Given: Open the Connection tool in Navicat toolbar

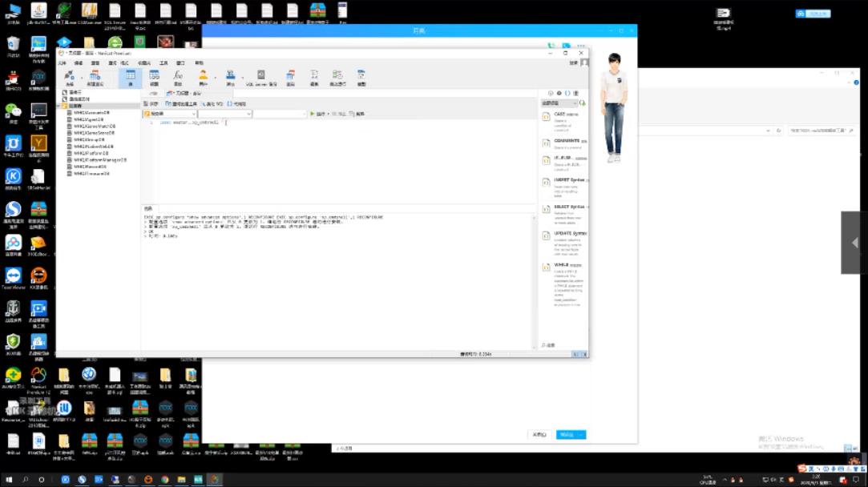Looking at the screenshot, I should tap(70, 78).
